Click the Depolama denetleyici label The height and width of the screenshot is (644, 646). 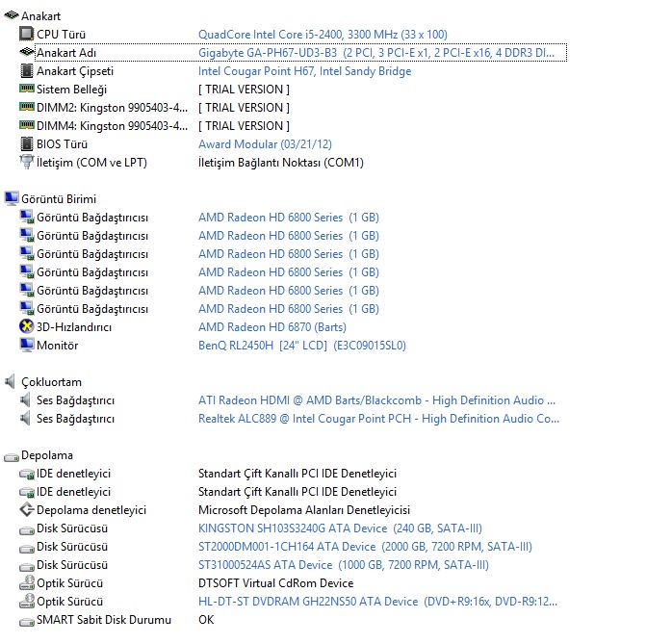pyautogui.click(x=91, y=510)
